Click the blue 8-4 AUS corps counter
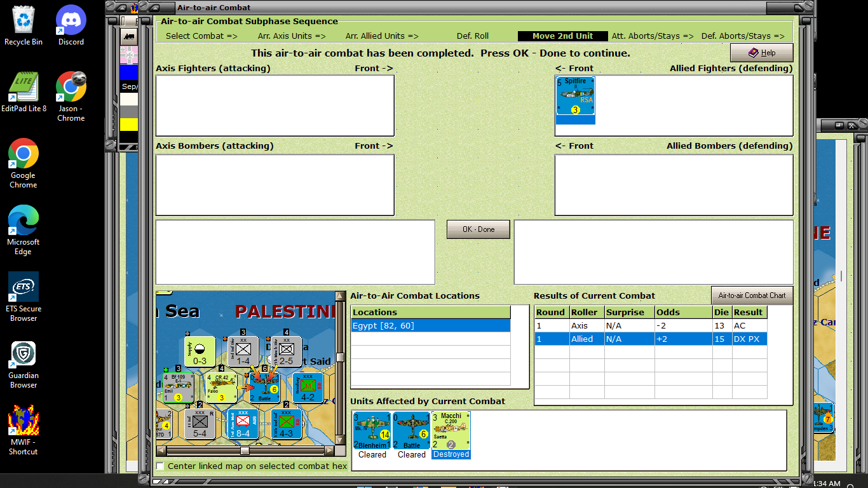Viewport: 868px width, 488px height. (x=243, y=424)
